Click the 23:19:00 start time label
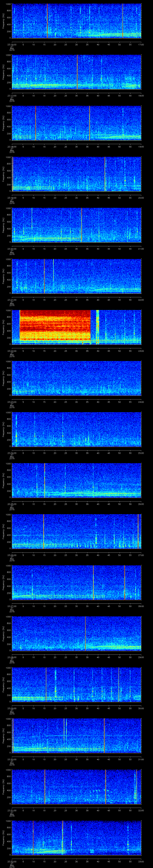Image resolution: width=153 pixels, height=868 pixels. click(12, 198)
